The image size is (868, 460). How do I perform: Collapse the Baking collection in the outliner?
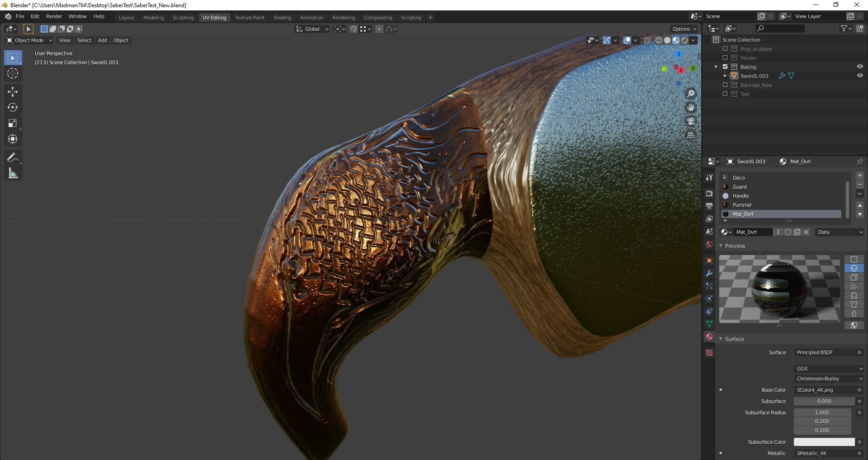(716, 66)
